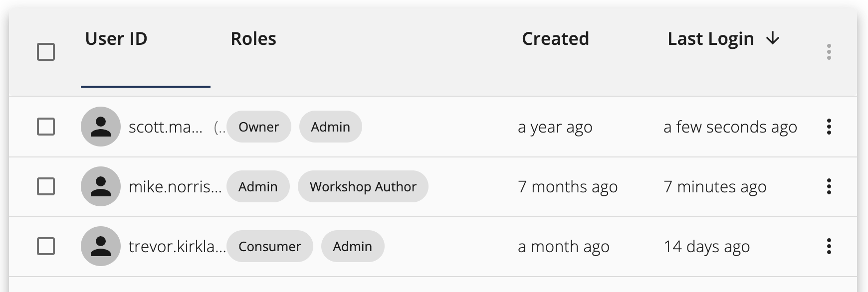Click the Last Login sort arrow
This screenshot has height=292, width=868.
772,38
